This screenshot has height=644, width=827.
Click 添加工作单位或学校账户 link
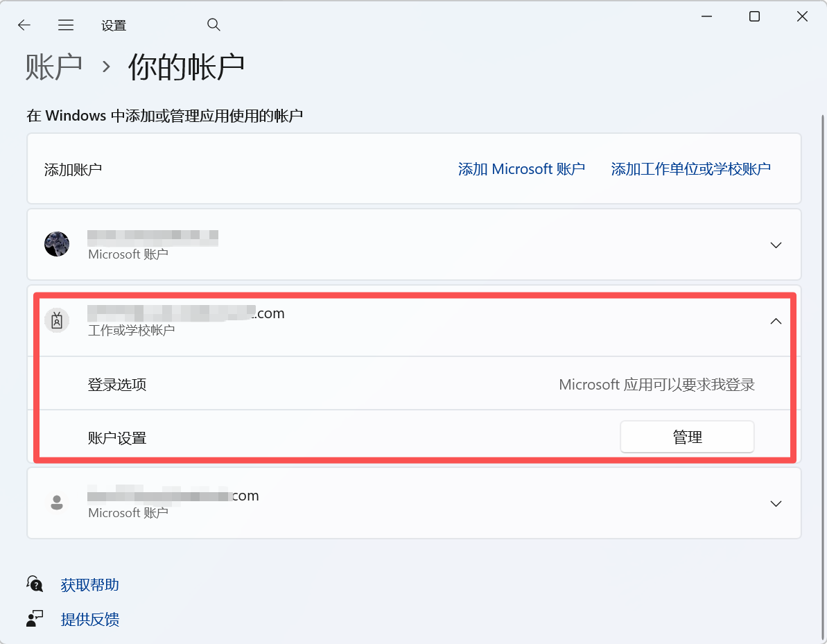pyautogui.click(x=691, y=169)
